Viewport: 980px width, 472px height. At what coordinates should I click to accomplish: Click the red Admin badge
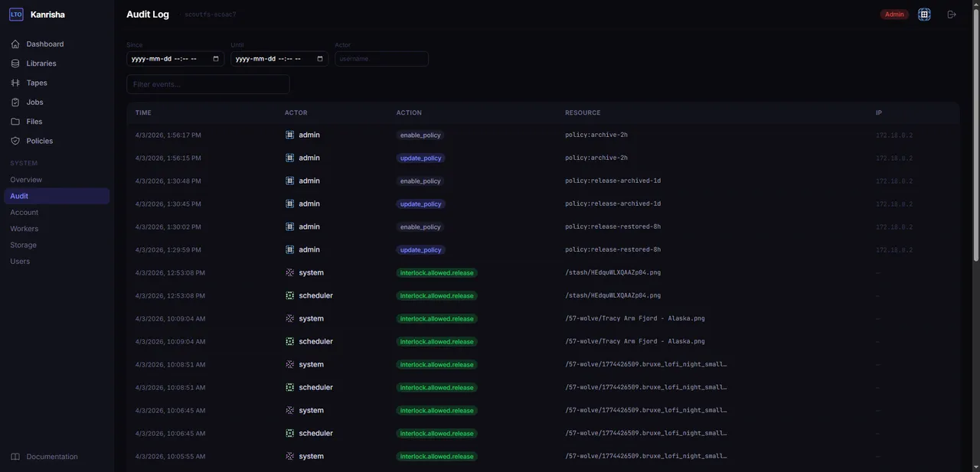coord(894,14)
